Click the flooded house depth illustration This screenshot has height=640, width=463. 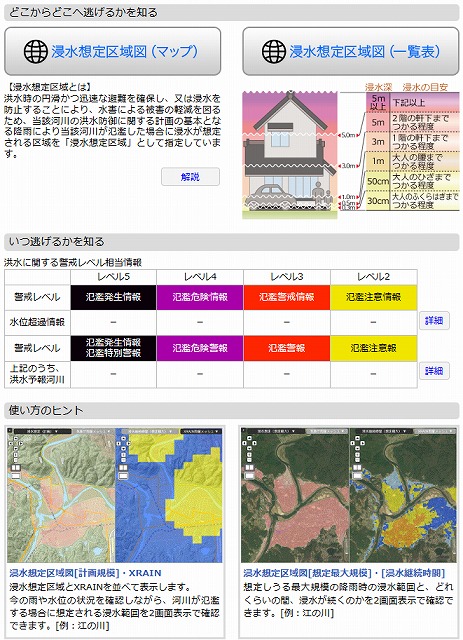click(290, 155)
